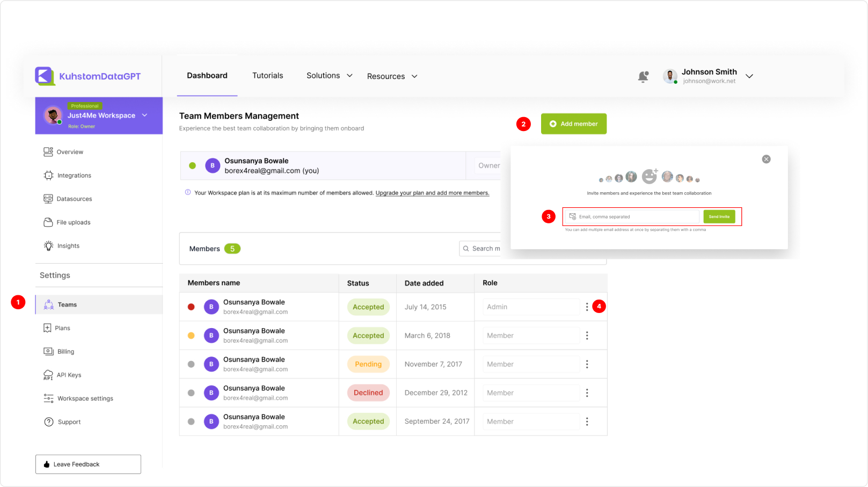Image resolution: width=868 pixels, height=487 pixels.
Task: Select the Dashboard tab
Action: [x=207, y=76]
